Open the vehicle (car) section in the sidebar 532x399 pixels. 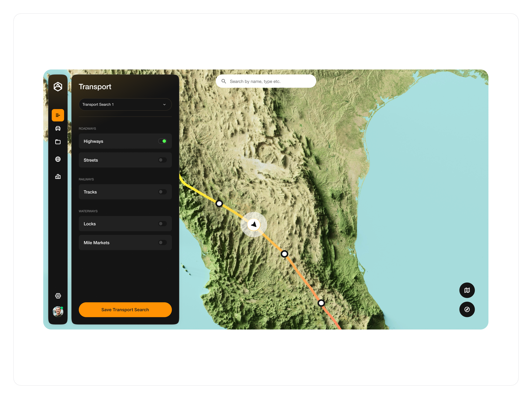(x=58, y=129)
